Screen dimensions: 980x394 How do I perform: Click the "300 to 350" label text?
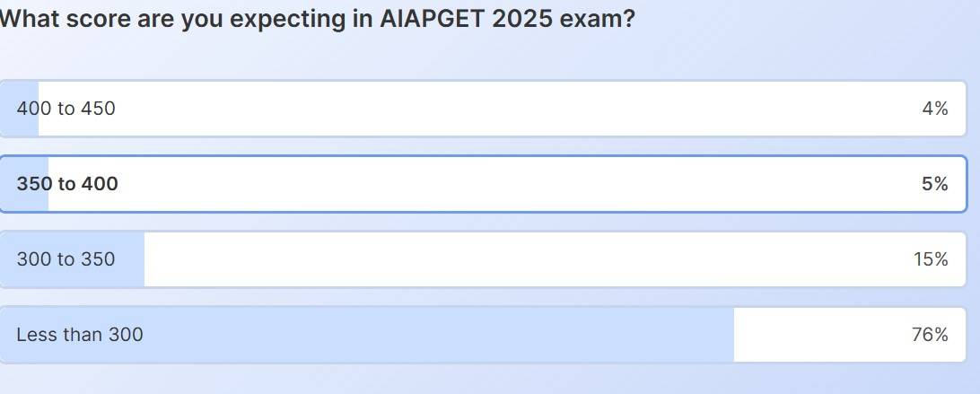(66, 259)
